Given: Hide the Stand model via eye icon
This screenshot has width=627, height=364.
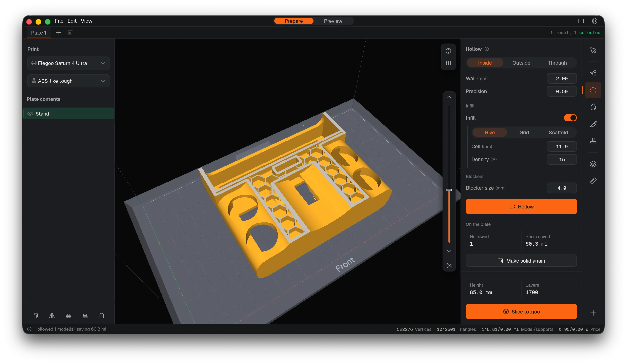Looking at the screenshot, I should pos(30,114).
